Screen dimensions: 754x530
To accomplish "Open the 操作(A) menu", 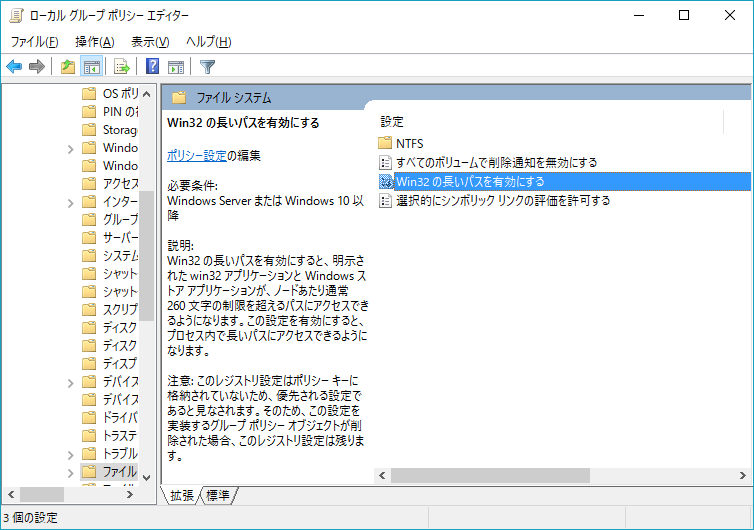I will [94, 41].
